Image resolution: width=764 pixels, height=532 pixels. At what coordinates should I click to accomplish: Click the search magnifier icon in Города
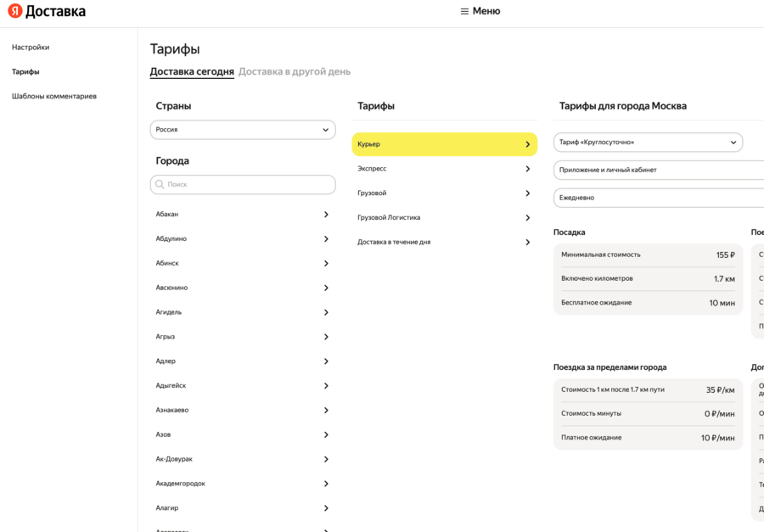pyautogui.click(x=160, y=184)
